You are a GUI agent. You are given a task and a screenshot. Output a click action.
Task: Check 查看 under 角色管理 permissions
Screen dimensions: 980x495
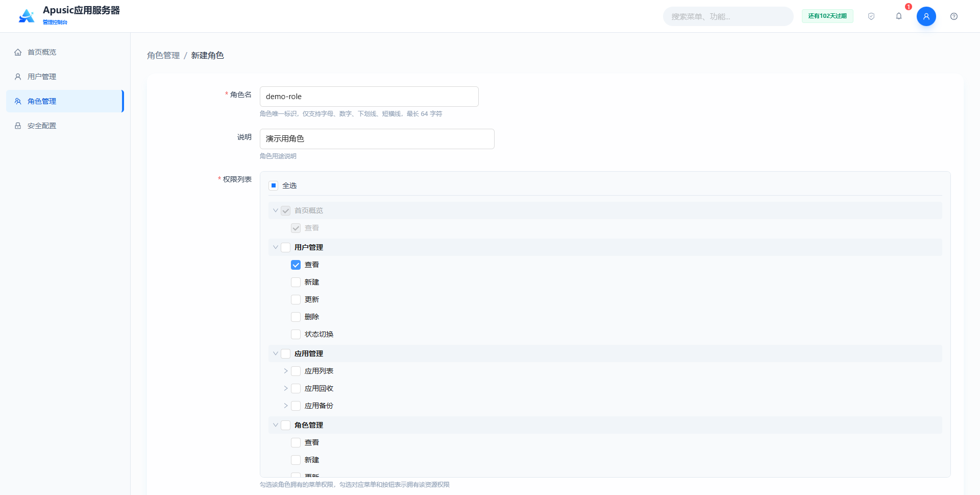pos(296,442)
